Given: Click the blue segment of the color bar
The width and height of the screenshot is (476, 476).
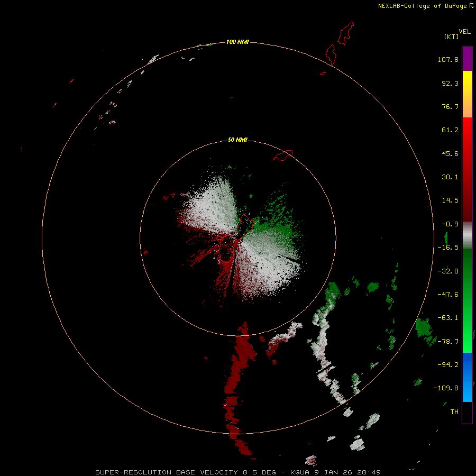Looking at the screenshot, I should (x=467, y=377).
